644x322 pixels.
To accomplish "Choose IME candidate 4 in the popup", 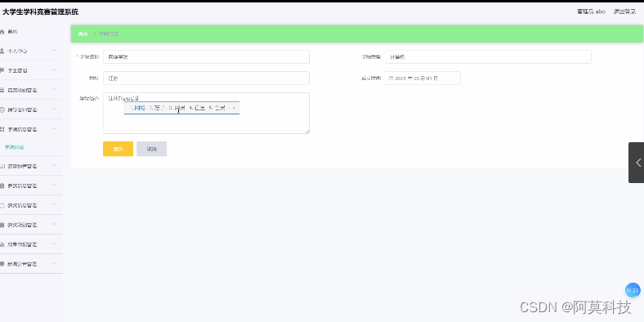I will pyautogui.click(x=197, y=108).
